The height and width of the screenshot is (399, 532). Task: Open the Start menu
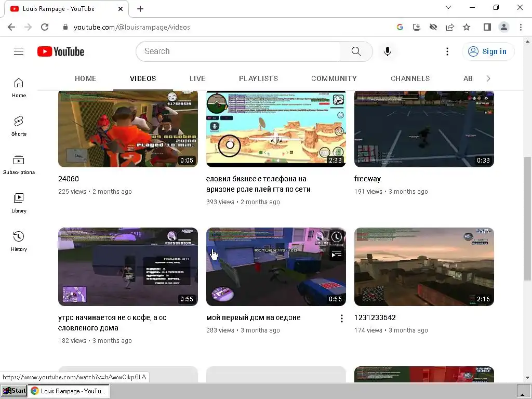point(14,391)
